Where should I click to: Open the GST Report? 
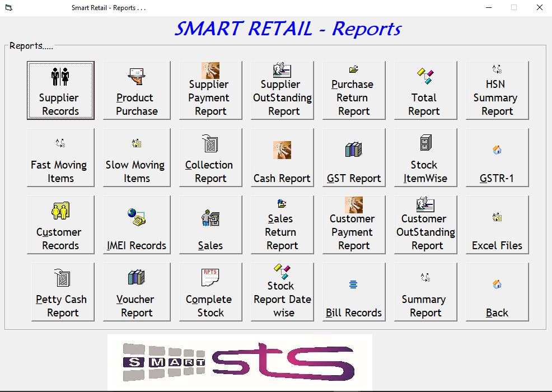point(354,157)
